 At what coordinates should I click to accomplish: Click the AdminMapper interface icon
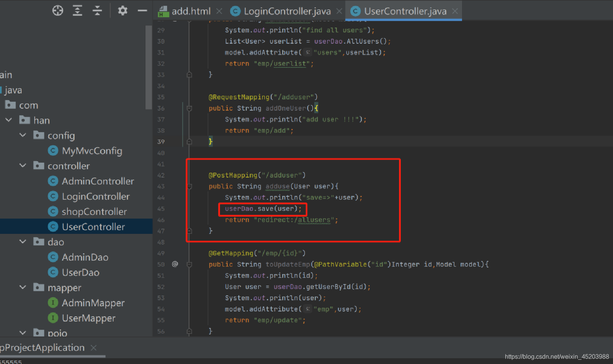click(x=53, y=303)
